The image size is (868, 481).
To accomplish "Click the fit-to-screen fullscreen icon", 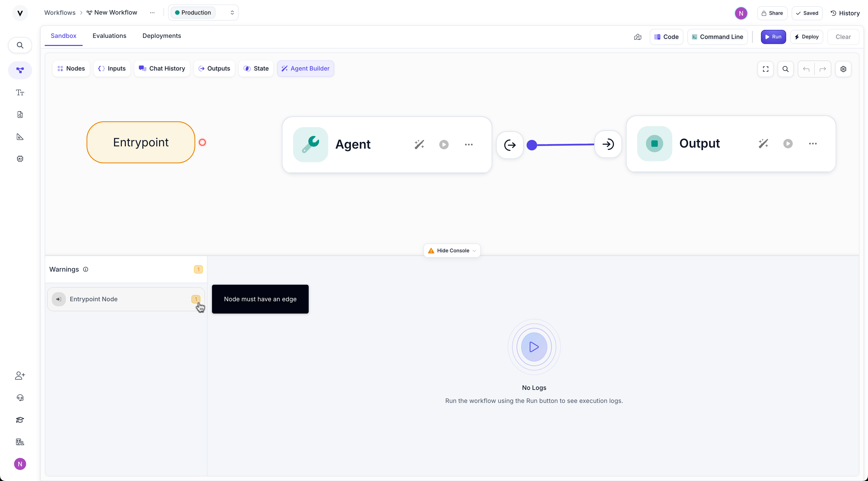I will click(x=765, y=69).
